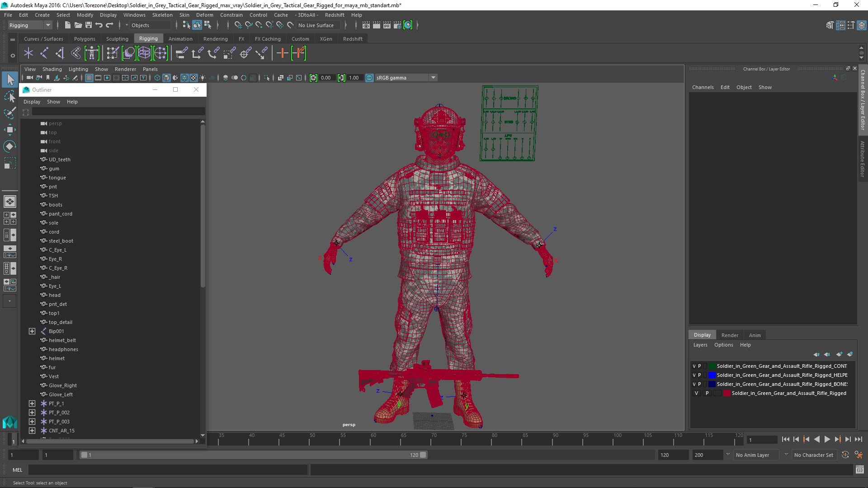
Task: Select the Rotate tool in toolbox
Action: coord(9,146)
